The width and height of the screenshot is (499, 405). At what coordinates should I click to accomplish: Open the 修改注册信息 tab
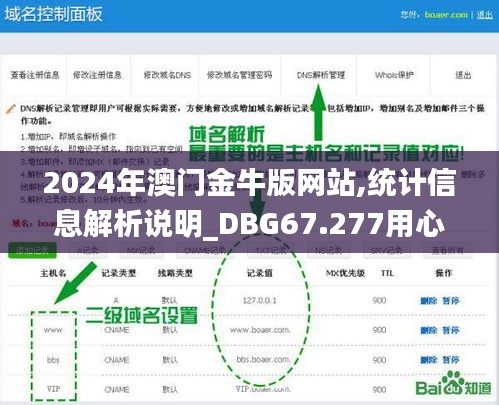pos(98,75)
